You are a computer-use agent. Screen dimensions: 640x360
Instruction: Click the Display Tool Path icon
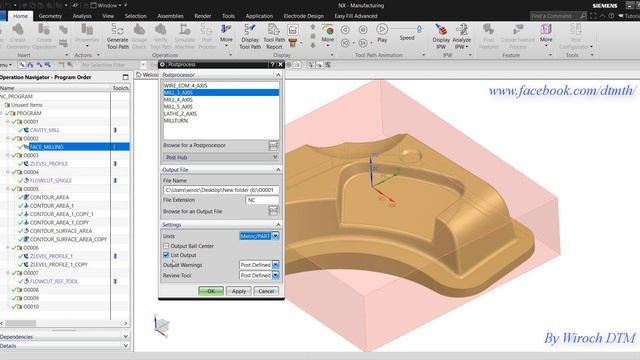tap(250, 36)
